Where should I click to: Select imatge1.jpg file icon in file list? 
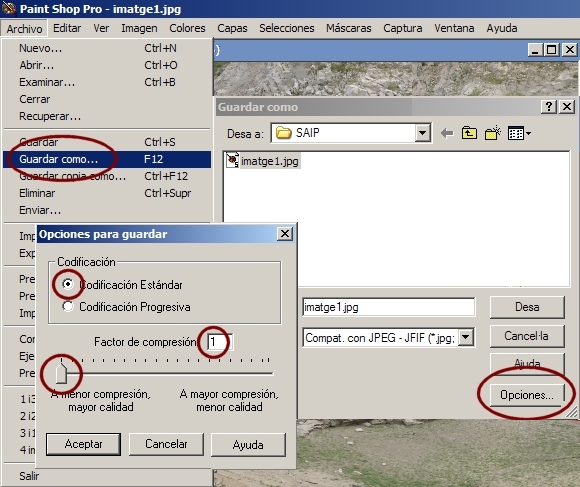point(232,160)
